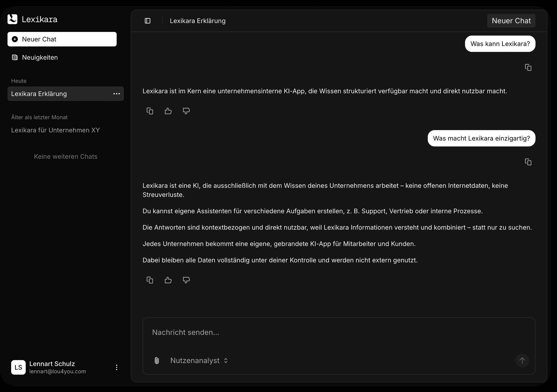Click the 'Keine weiteren Chats' text
This screenshot has width=557, height=392.
(66, 157)
